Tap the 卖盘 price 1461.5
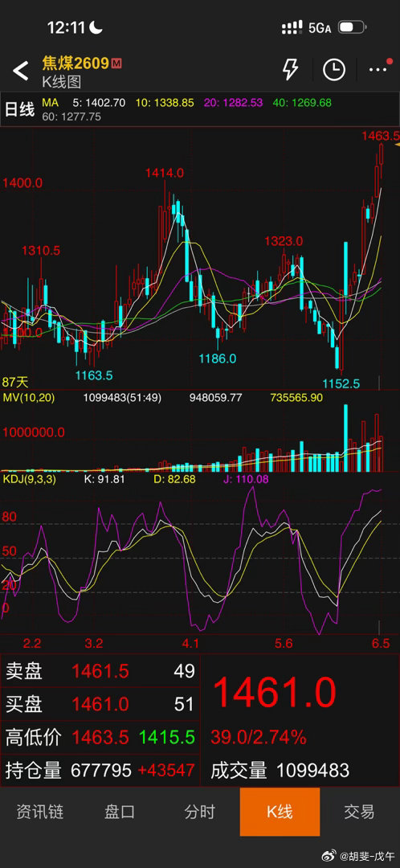 (x=100, y=671)
